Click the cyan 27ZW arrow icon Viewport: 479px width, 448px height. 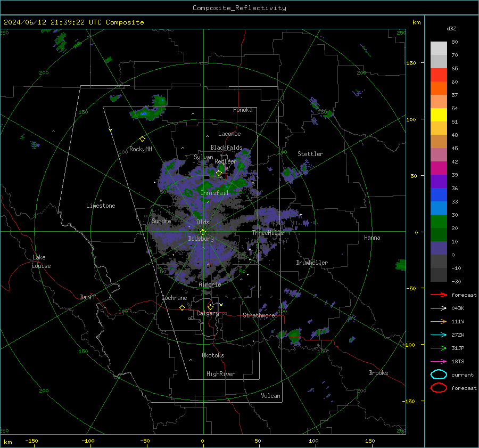(x=439, y=335)
